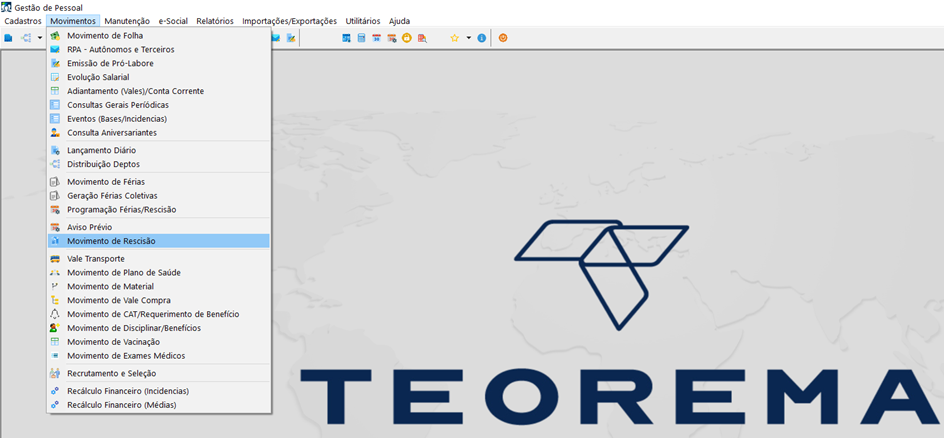Click the calendar with gear toolbar icon
The width and height of the screenshot is (944, 438).
click(391, 38)
